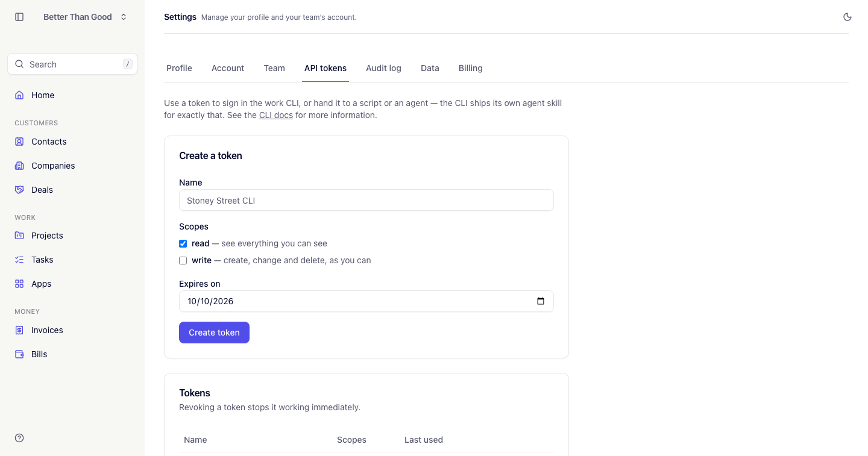The width and height of the screenshot is (868, 456).
Task: Click the Bills wallet icon
Action: (x=19, y=354)
